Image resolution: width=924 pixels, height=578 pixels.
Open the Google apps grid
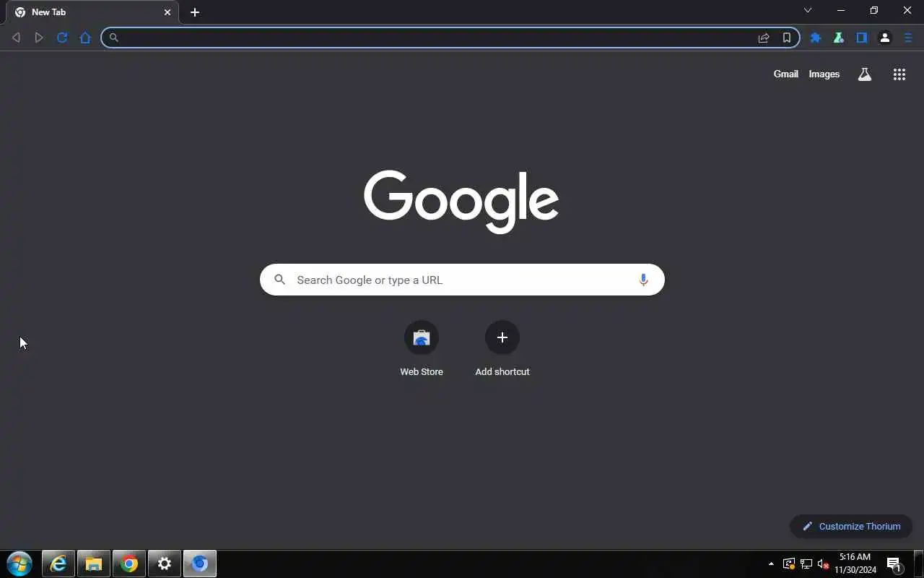(899, 74)
